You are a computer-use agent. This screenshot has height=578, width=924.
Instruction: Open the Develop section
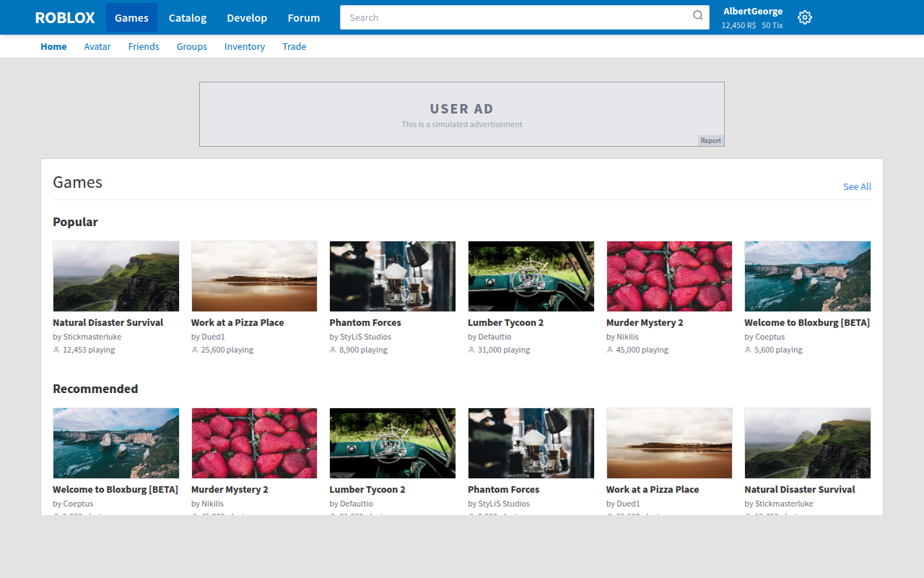click(247, 17)
